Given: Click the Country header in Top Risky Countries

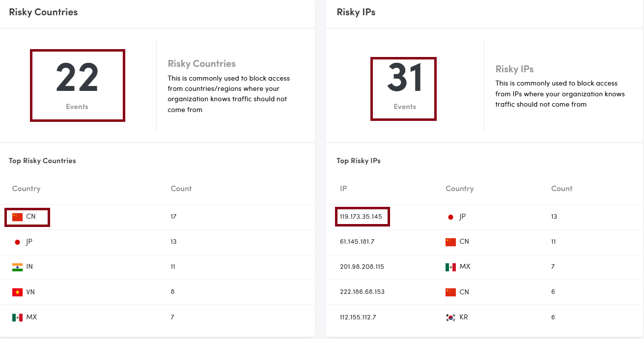Looking at the screenshot, I should click(27, 189).
